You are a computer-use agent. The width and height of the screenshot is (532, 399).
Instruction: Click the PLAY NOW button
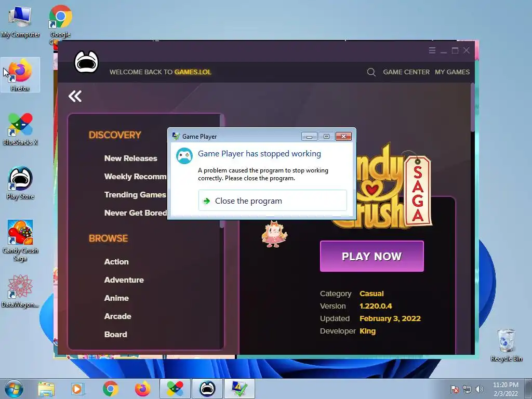point(371,256)
